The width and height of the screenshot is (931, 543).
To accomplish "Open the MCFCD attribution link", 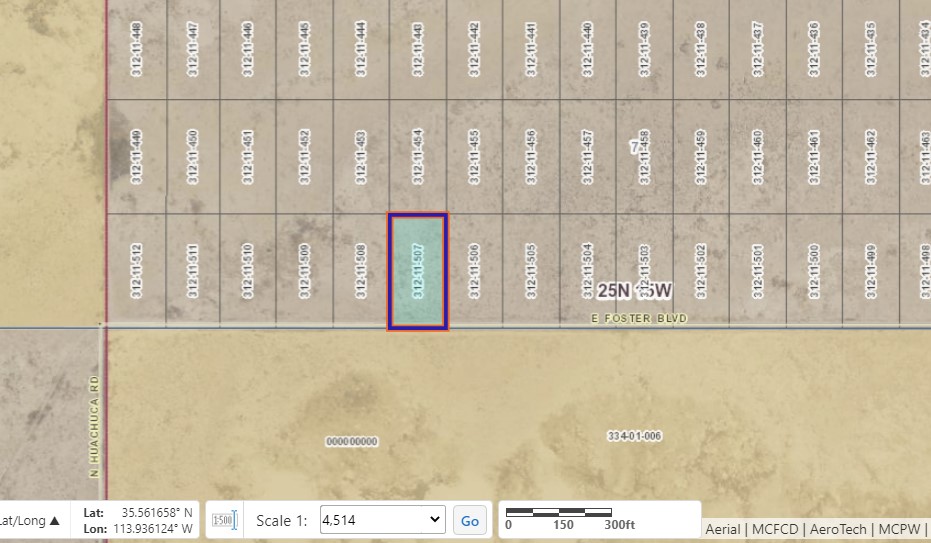I will (x=777, y=529).
